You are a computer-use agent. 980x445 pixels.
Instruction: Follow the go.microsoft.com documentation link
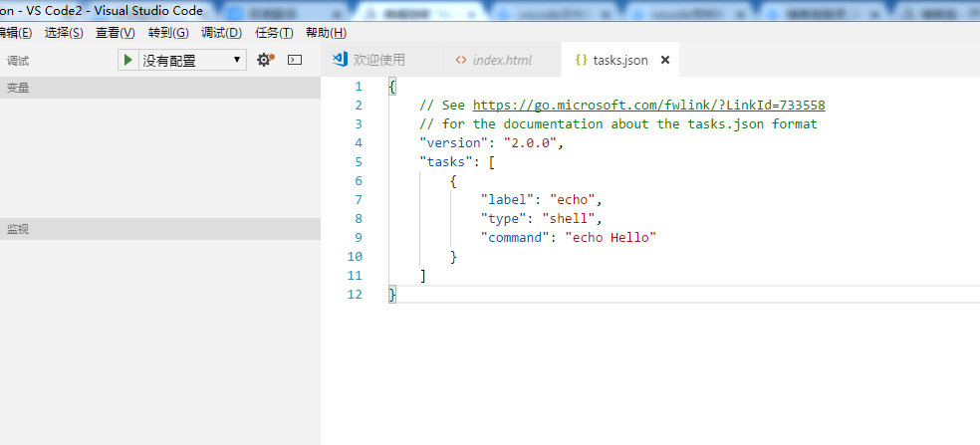coord(648,105)
